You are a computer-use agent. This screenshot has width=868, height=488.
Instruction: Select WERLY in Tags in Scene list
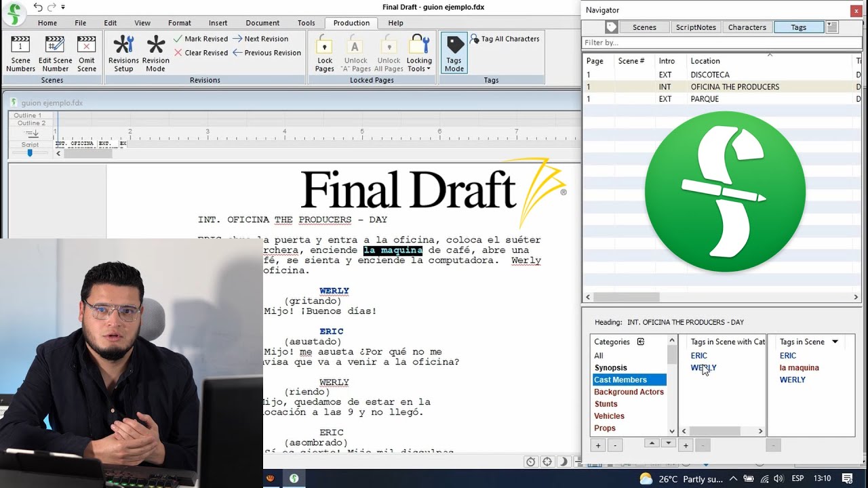793,380
